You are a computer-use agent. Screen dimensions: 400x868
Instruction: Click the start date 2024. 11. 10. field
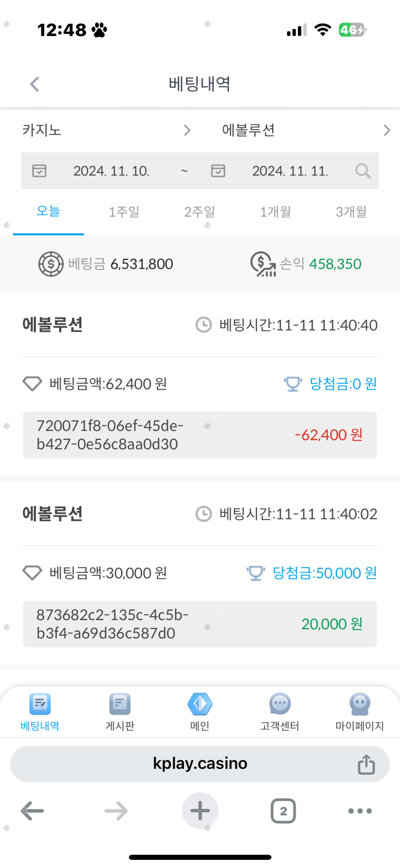[x=111, y=171]
